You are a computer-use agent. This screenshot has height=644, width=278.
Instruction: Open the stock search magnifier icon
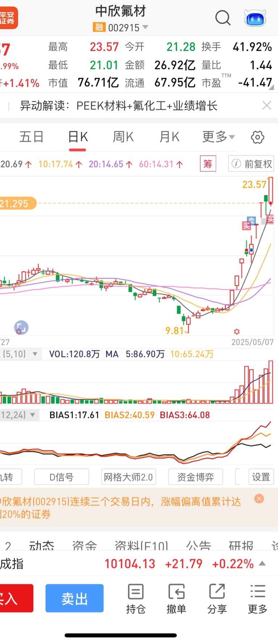[223, 17]
